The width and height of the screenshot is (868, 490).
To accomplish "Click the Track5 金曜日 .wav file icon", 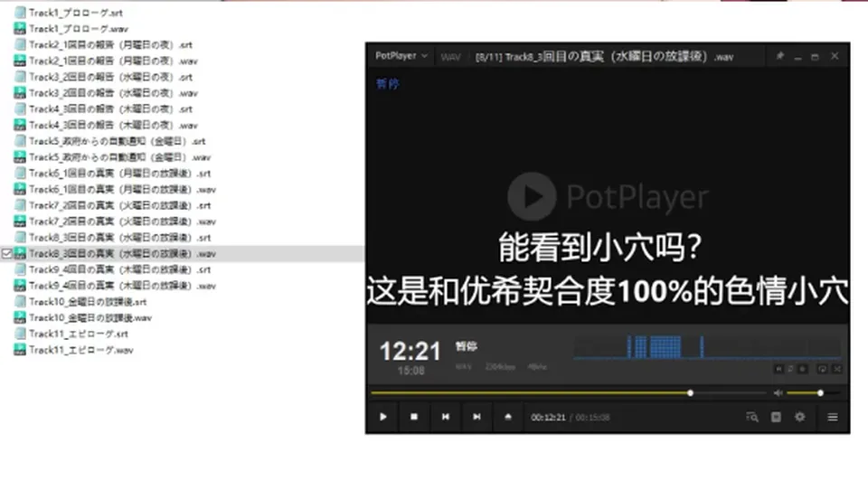I will 20,157.
